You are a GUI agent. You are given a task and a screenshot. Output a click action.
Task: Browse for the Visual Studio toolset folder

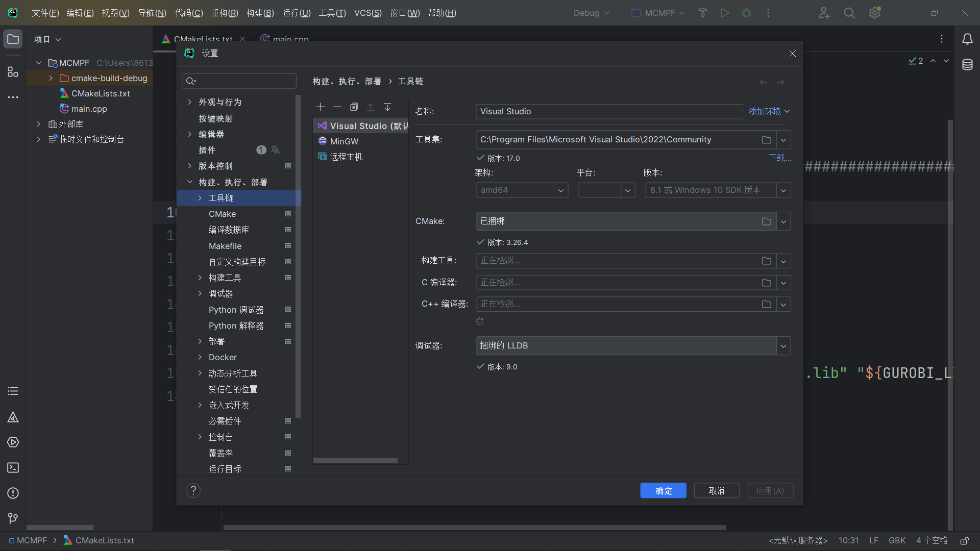pyautogui.click(x=766, y=140)
